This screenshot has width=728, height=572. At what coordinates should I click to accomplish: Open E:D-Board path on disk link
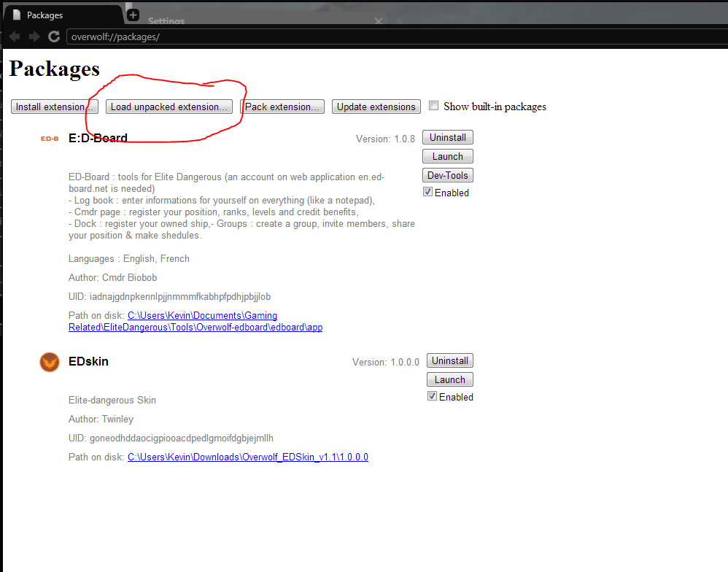(195, 321)
